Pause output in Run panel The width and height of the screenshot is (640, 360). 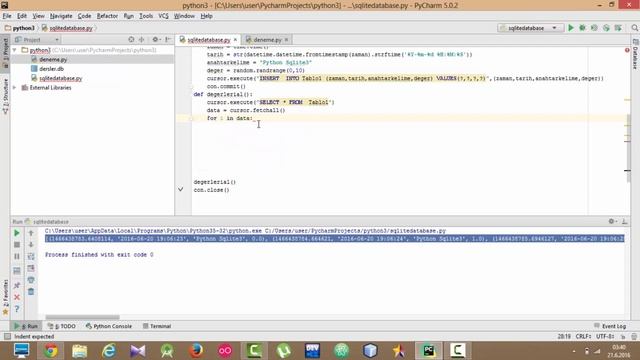click(x=17, y=256)
